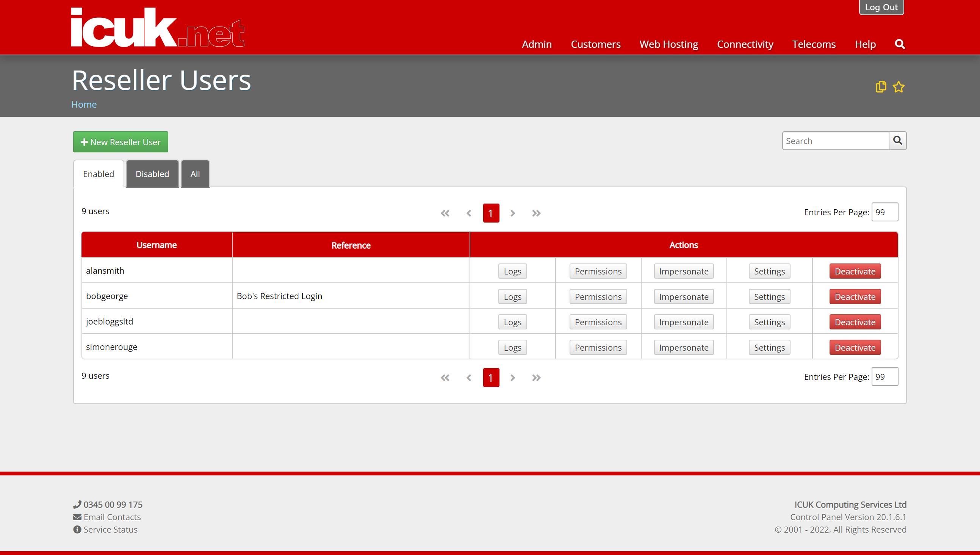Click the Home breadcrumb link
Screen dimensions: 980x555
click(84, 105)
